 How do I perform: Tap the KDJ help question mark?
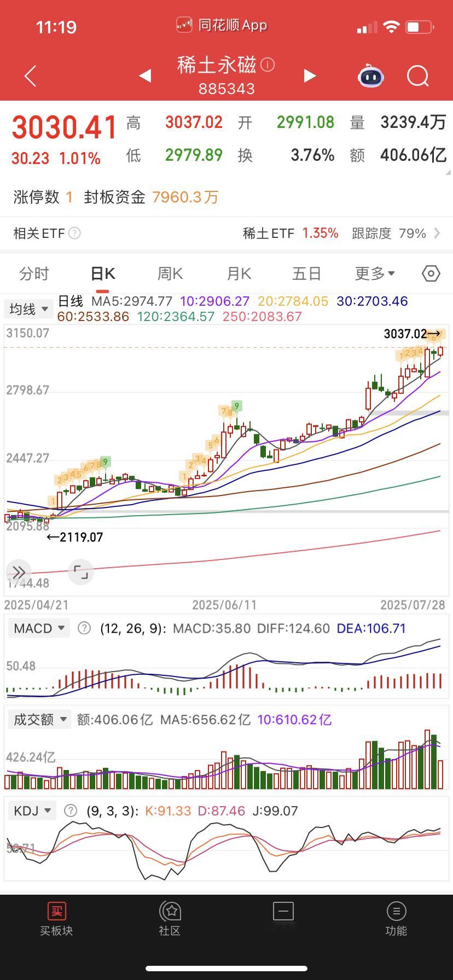70,810
